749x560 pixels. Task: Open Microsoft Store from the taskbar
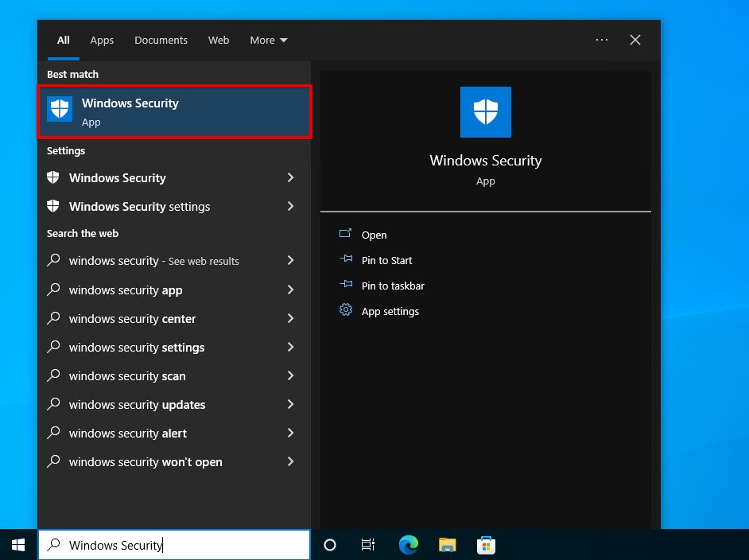pyautogui.click(x=486, y=545)
